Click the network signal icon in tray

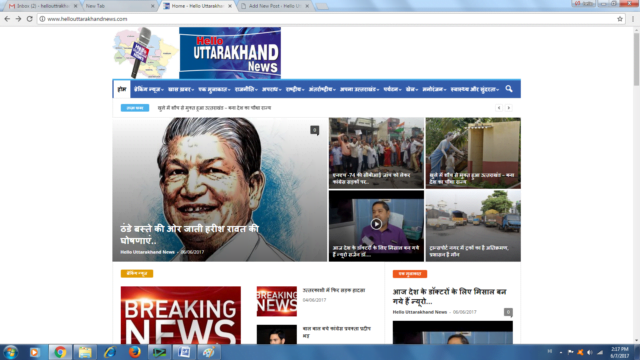coord(600,352)
